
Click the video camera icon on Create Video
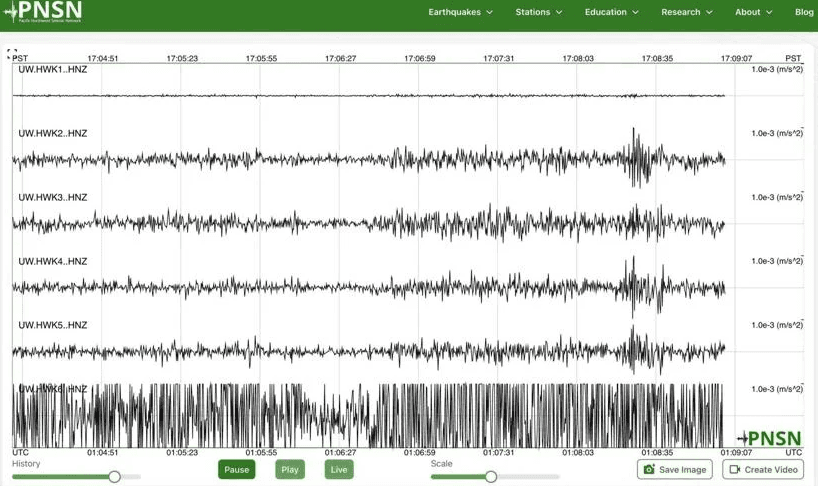[x=734, y=469]
